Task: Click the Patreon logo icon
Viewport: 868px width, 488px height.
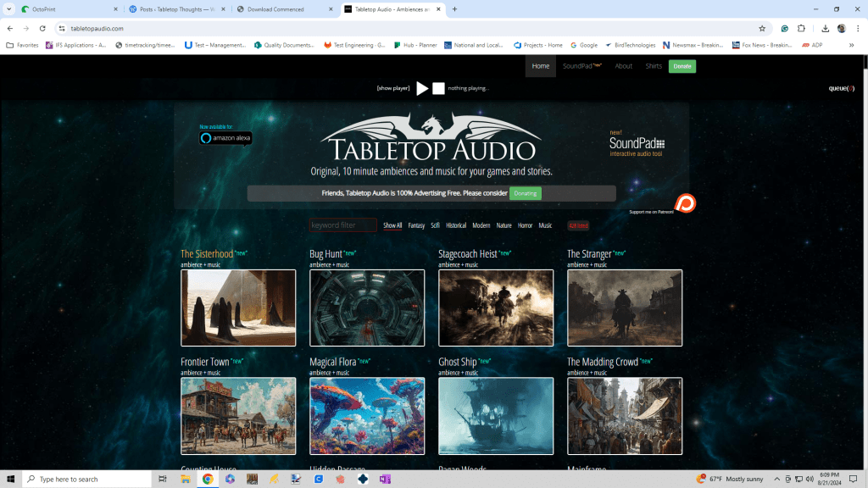Action: (684, 203)
